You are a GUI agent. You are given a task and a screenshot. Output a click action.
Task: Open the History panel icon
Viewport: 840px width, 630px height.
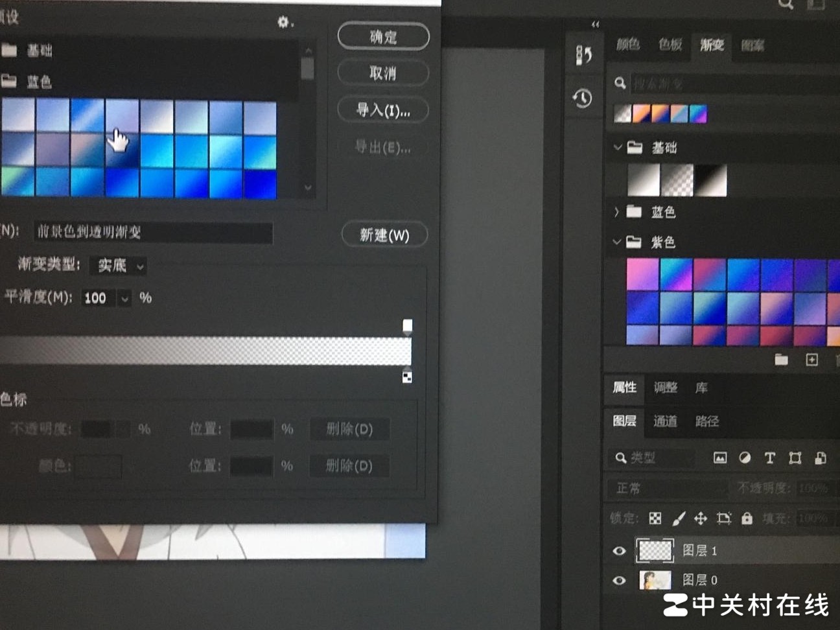click(582, 99)
